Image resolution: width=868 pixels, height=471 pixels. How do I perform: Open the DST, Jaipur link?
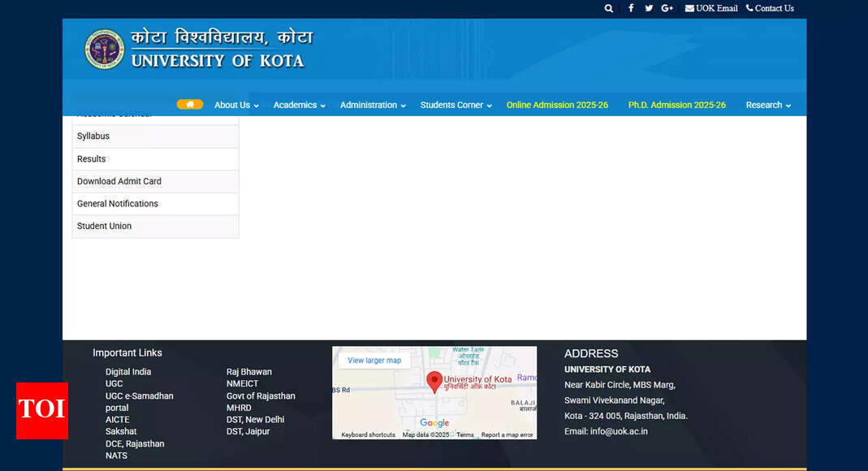click(248, 432)
